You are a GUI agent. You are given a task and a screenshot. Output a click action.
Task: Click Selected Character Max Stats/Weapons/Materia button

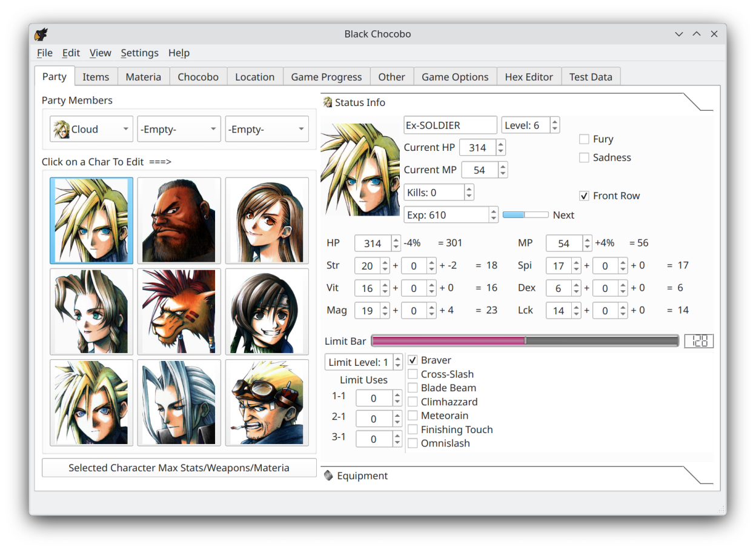click(179, 468)
